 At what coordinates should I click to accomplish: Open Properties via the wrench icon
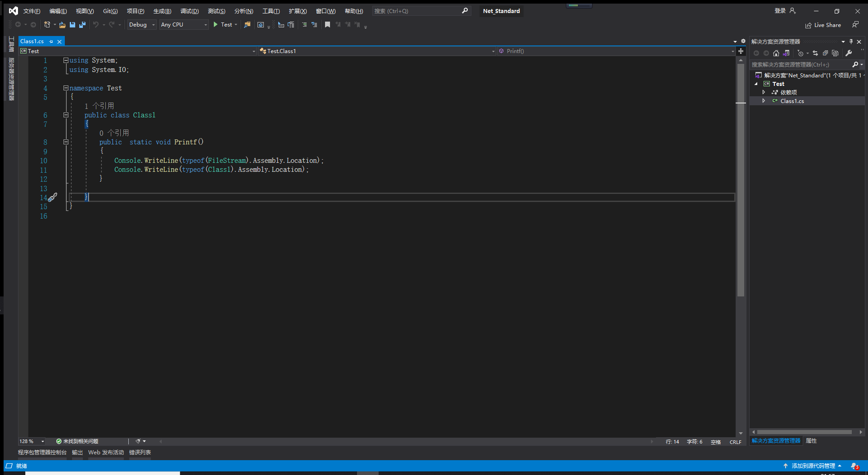(849, 53)
